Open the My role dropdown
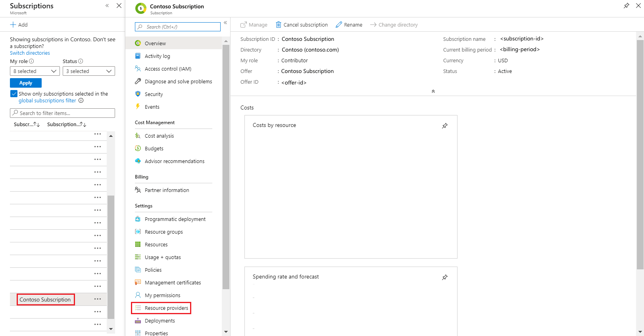Image resolution: width=644 pixels, height=336 pixels. pyautogui.click(x=35, y=71)
